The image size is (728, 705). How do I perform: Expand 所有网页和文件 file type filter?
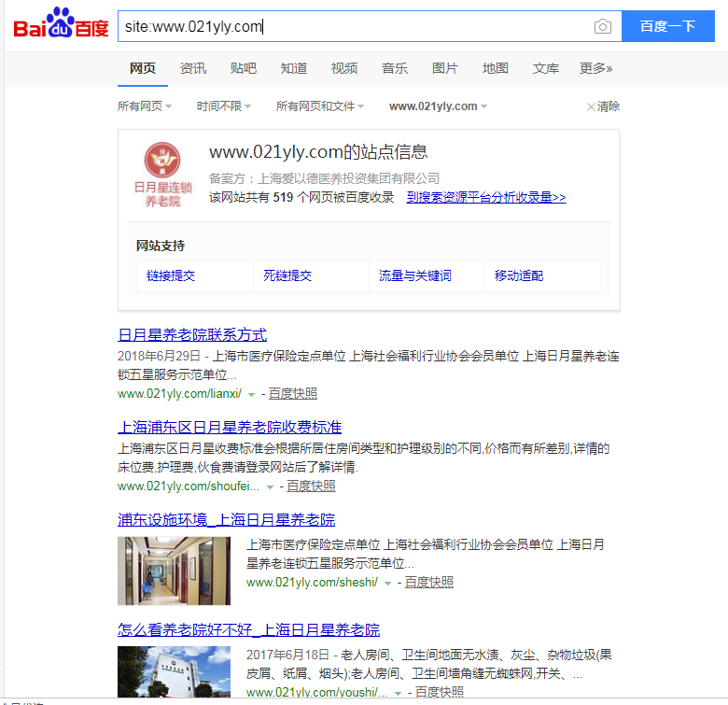pos(320,106)
